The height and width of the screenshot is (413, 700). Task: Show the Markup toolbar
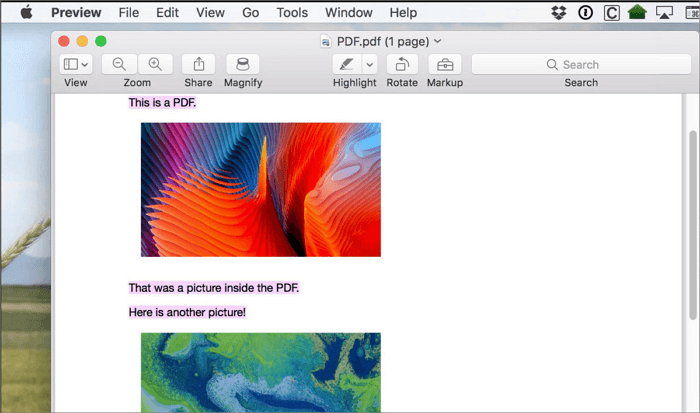(x=445, y=64)
